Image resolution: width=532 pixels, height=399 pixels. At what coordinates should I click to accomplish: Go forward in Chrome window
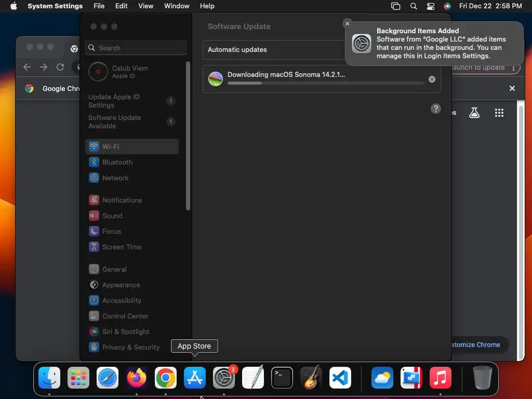[x=44, y=67]
